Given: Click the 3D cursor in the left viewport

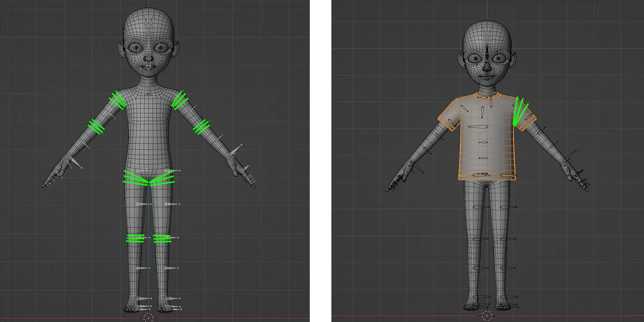Looking at the screenshot, I should [x=149, y=317].
